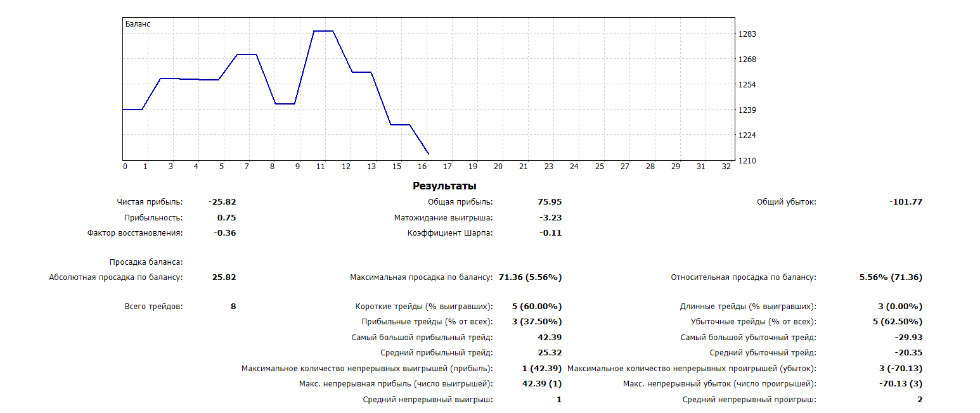This screenshot has width=980, height=413.
Task: Click the "Просадка баланса:" label
Action: [146, 262]
